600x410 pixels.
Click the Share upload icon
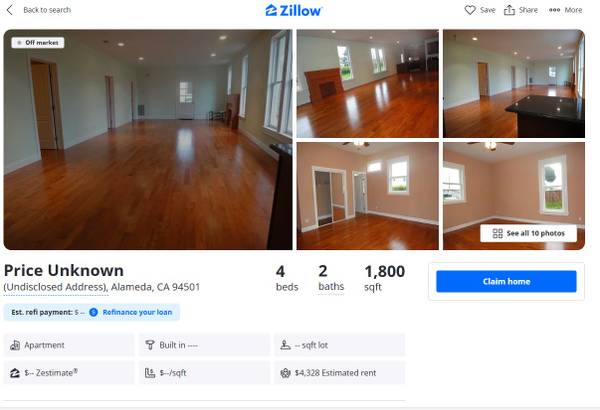(x=509, y=10)
